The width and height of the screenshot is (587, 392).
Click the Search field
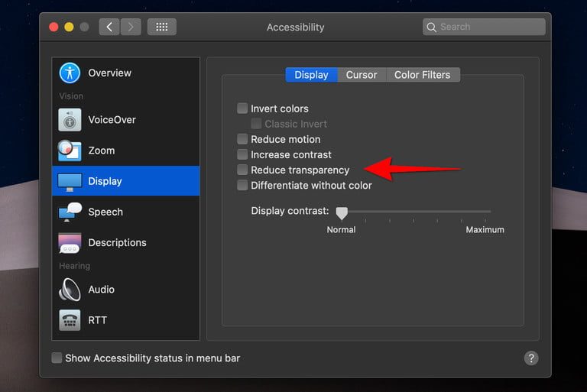click(x=484, y=27)
